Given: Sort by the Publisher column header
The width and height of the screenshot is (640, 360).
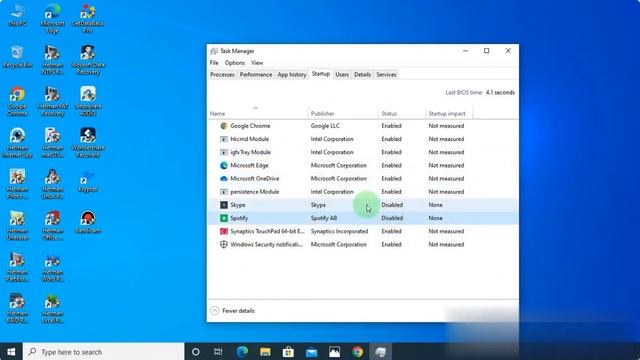Looking at the screenshot, I should coord(343,113).
